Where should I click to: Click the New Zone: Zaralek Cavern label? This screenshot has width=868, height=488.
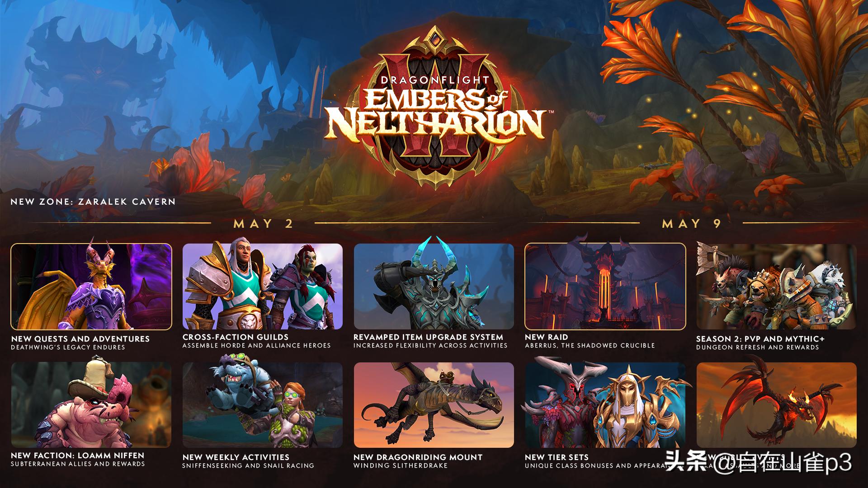93,202
